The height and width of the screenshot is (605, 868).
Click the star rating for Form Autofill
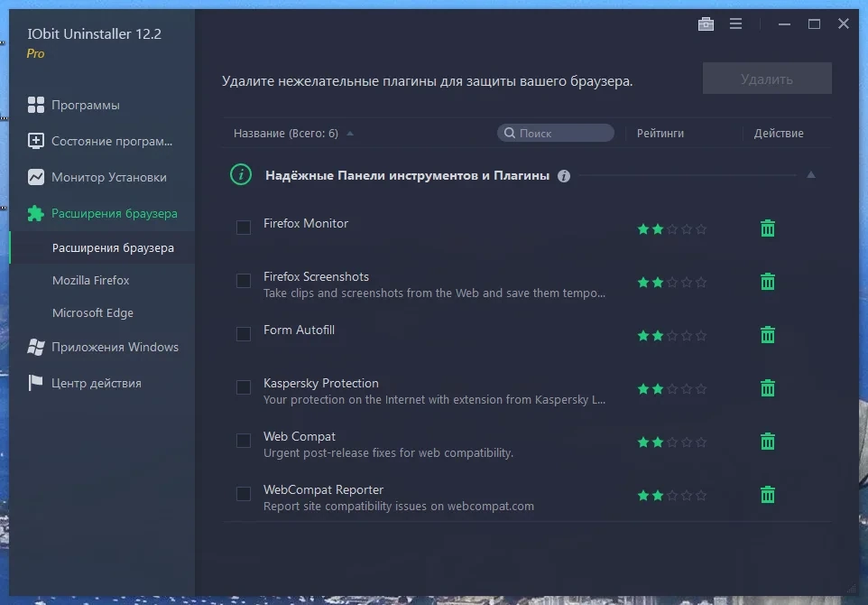(x=672, y=335)
